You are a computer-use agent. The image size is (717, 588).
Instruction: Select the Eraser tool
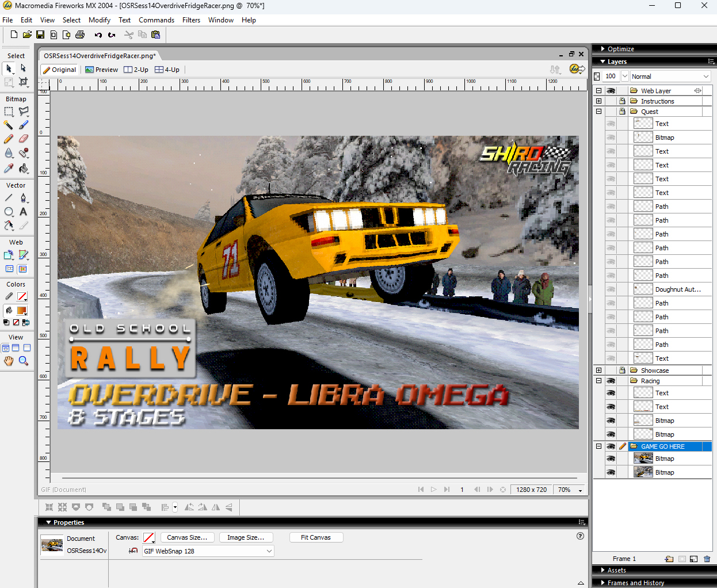pyautogui.click(x=24, y=139)
